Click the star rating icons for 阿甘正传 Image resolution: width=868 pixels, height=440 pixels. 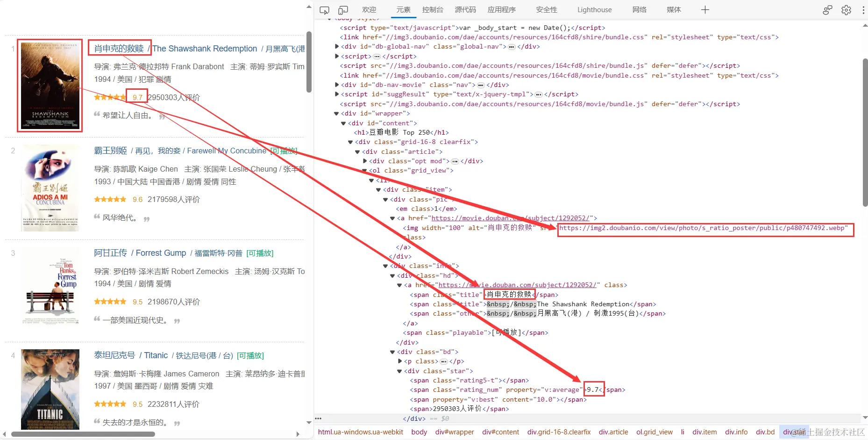click(x=110, y=302)
